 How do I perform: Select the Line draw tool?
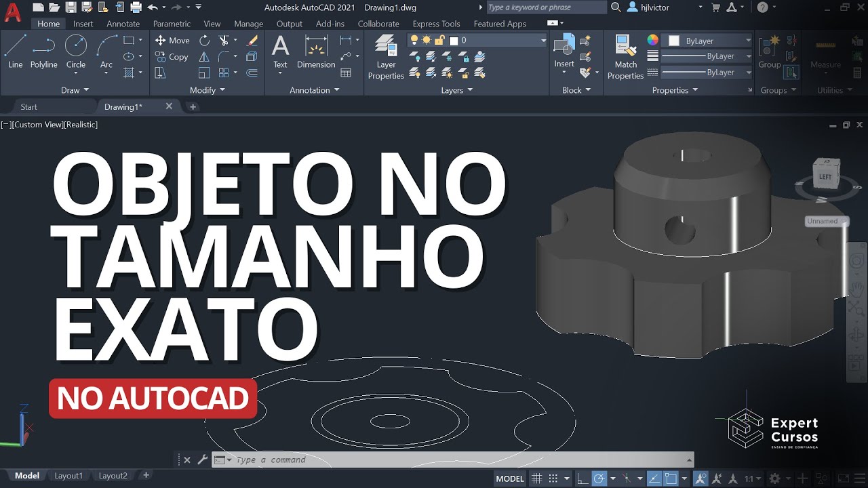tap(15, 52)
